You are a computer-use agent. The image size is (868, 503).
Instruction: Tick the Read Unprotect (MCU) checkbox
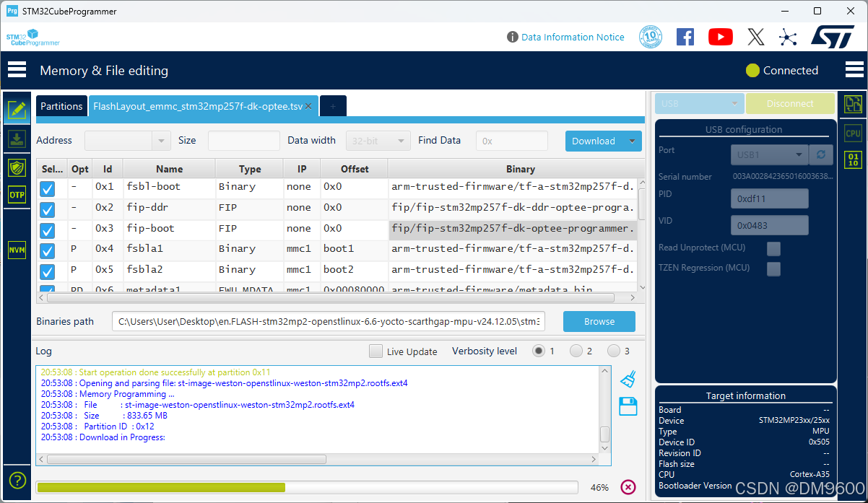[x=773, y=248]
